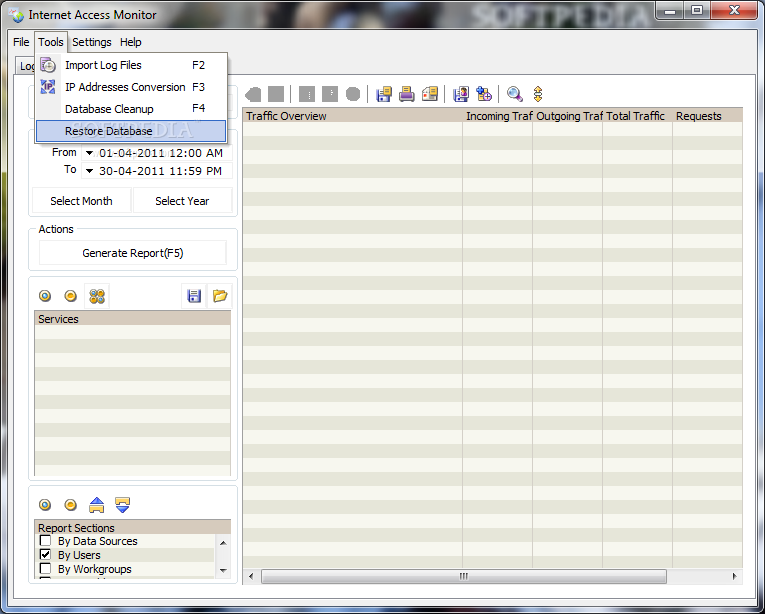The height and width of the screenshot is (614, 765).
Task: Toggle the By Data Sources checkbox
Action: click(45, 540)
